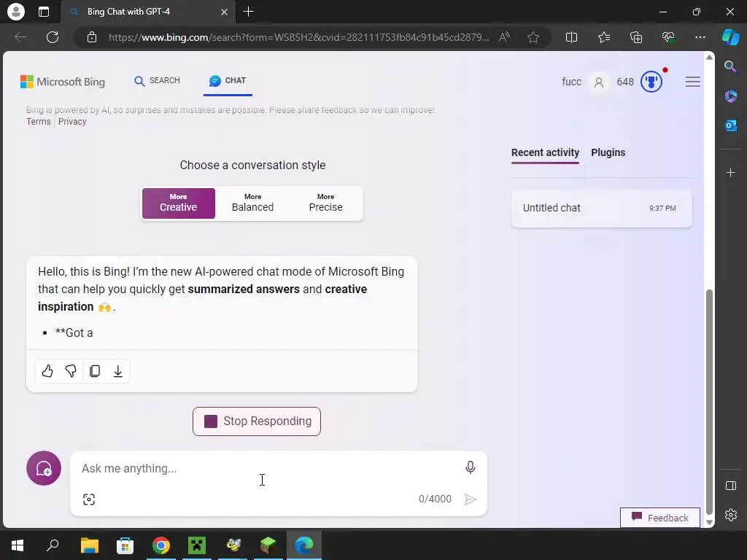Open the Plugins tab

tap(608, 152)
